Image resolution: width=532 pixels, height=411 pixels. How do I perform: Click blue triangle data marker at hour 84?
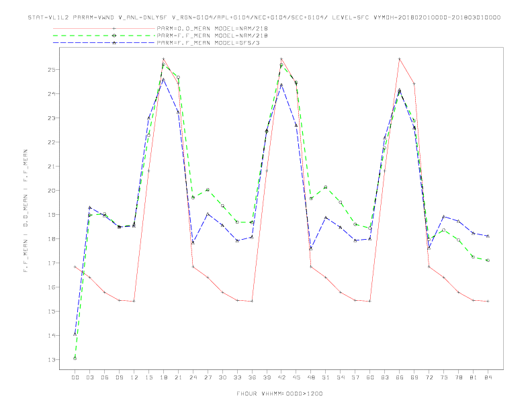[x=488, y=236]
